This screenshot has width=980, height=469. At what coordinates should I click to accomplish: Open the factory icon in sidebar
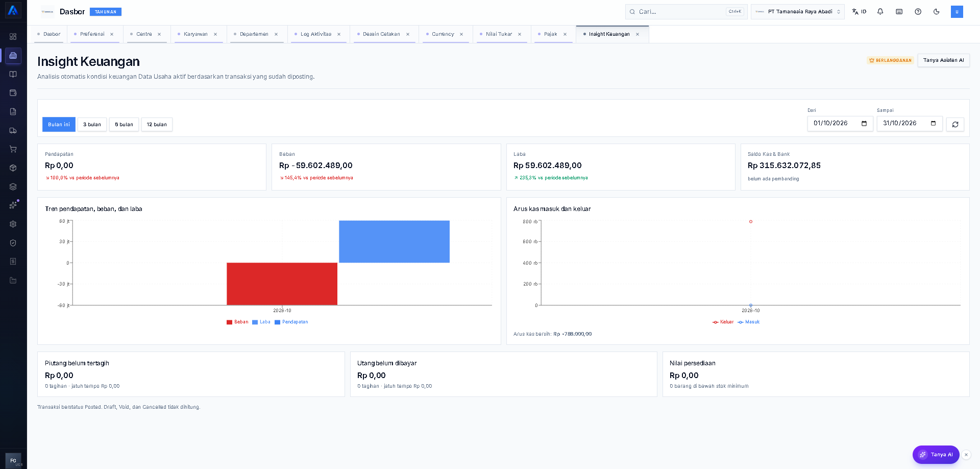pyautogui.click(x=13, y=280)
